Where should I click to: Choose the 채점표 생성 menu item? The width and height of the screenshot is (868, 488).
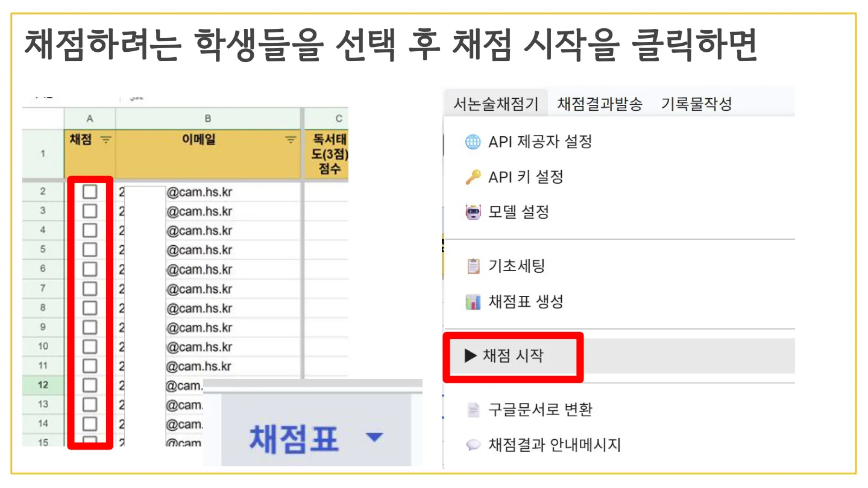click(x=620, y=302)
